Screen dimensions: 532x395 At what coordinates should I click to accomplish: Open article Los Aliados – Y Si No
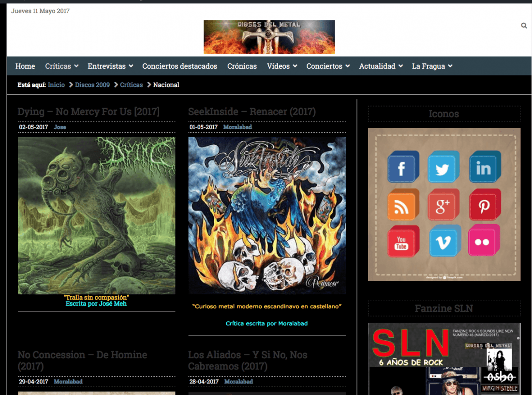click(248, 360)
